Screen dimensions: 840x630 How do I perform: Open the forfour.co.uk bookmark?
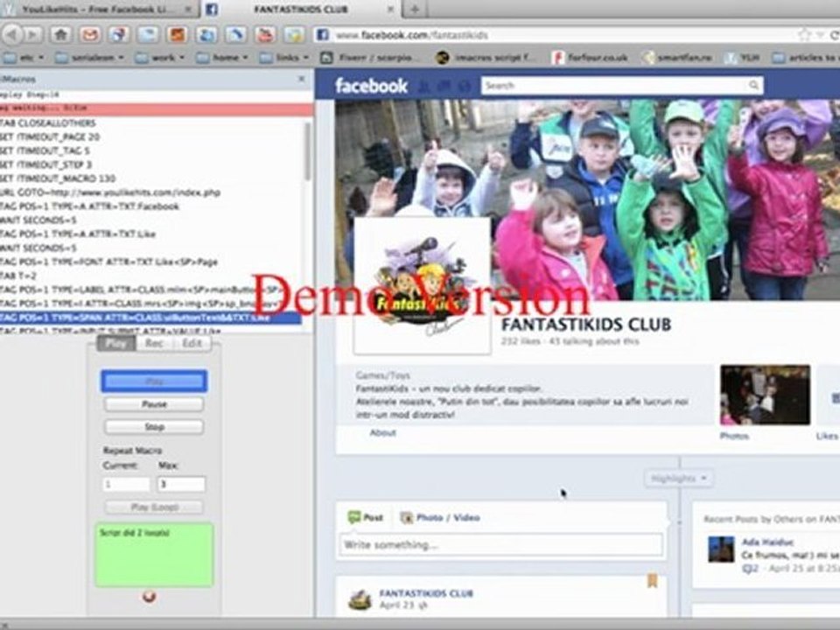tap(591, 58)
